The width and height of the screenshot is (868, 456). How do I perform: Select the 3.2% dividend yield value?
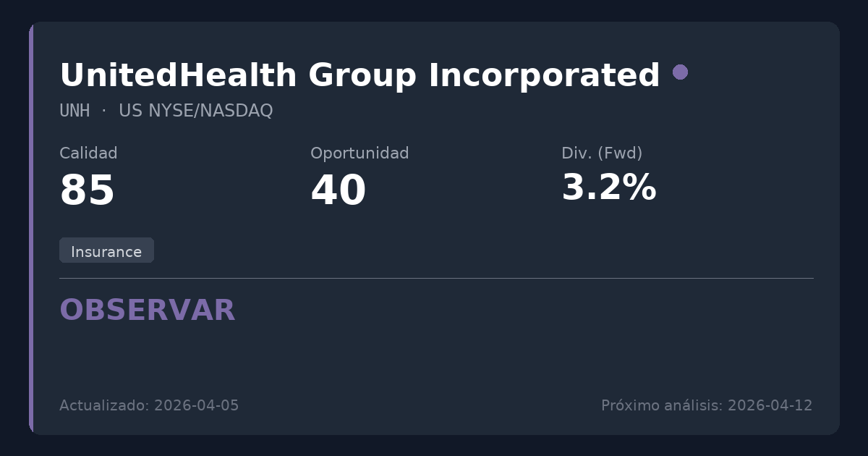tap(608, 188)
